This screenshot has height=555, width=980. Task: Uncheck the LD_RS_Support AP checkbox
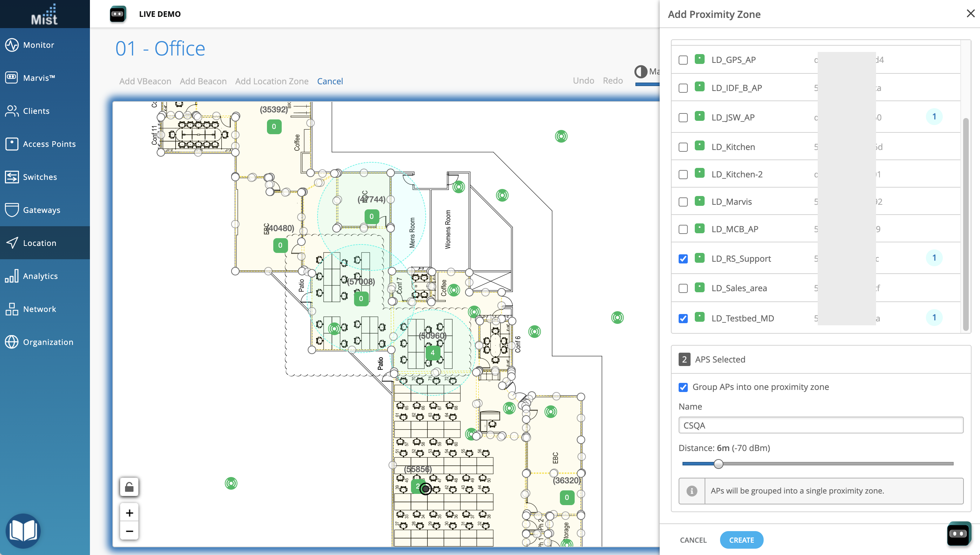[x=683, y=259]
